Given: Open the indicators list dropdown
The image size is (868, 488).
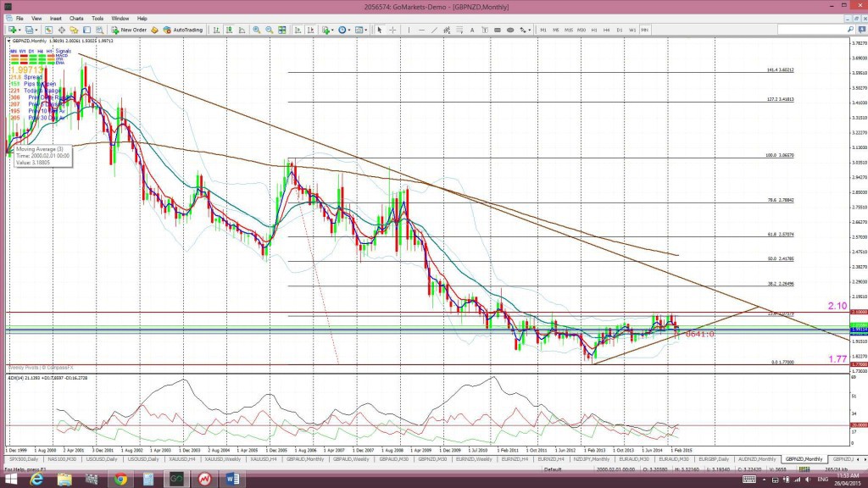Looking at the screenshot, I should [332, 30].
